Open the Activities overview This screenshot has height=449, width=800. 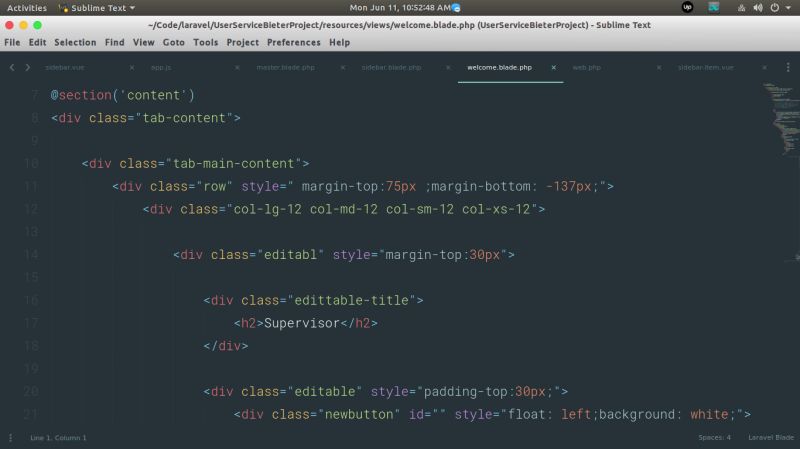coord(27,8)
